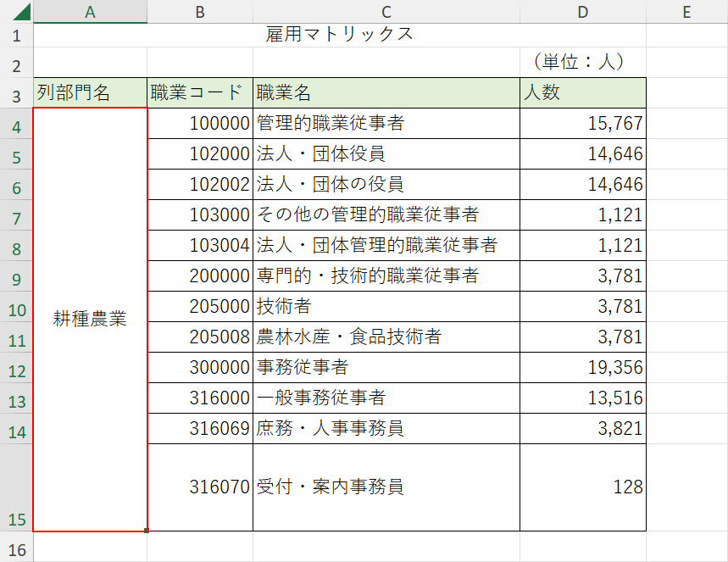Select column C header
Viewport: 728px width, 562px height.
pos(386,12)
